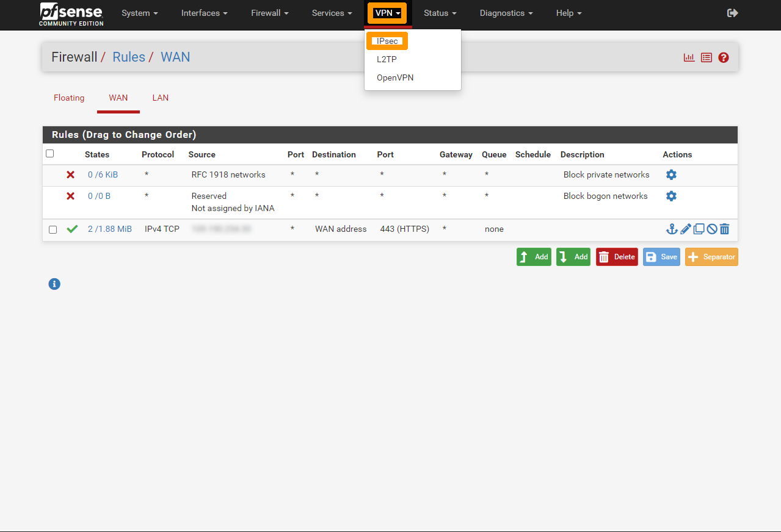Click the gear icon on Block bogon networks rule
The height and width of the screenshot is (532, 781).
pyautogui.click(x=671, y=196)
